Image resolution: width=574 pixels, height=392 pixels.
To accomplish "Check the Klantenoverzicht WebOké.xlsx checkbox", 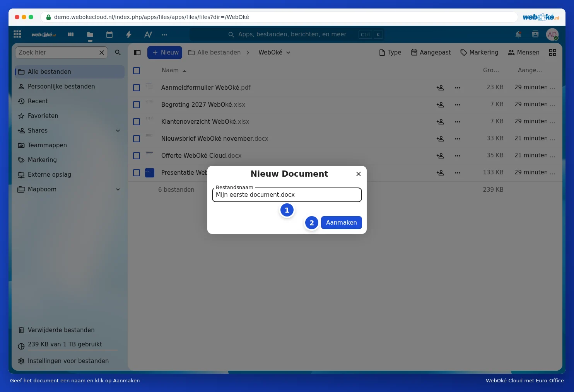I will (x=137, y=122).
